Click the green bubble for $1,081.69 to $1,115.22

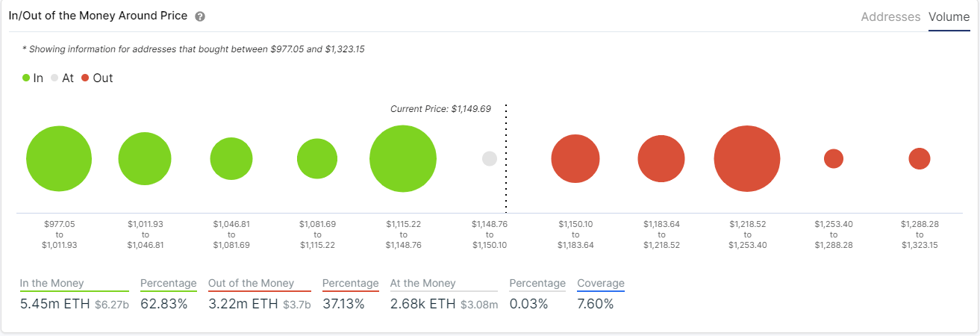(x=317, y=158)
